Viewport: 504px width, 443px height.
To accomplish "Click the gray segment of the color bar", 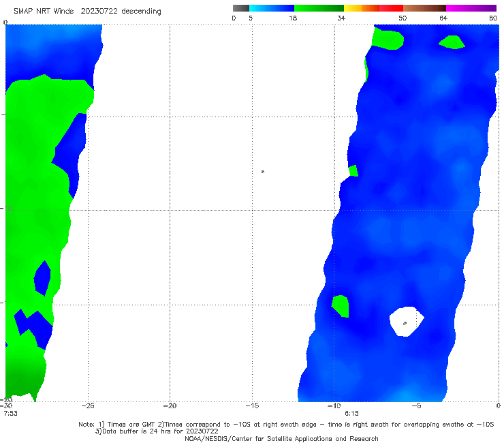I will 241,8.
